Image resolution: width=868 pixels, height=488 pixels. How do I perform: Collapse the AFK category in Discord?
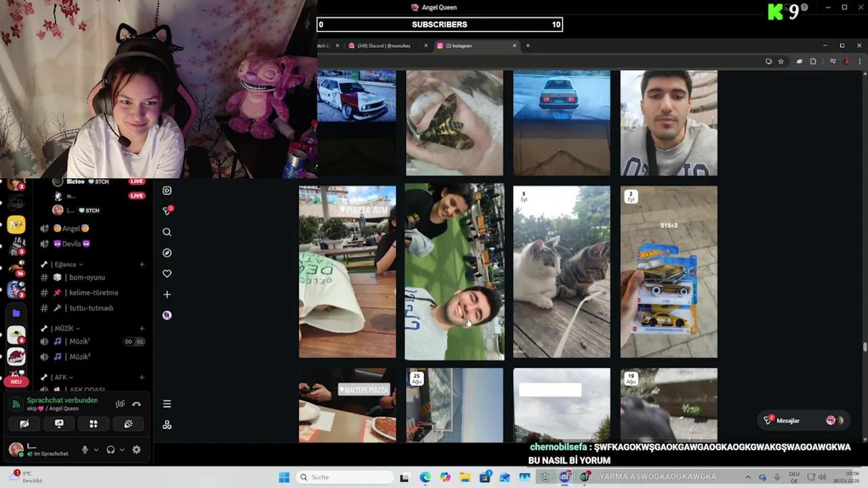[x=57, y=377]
